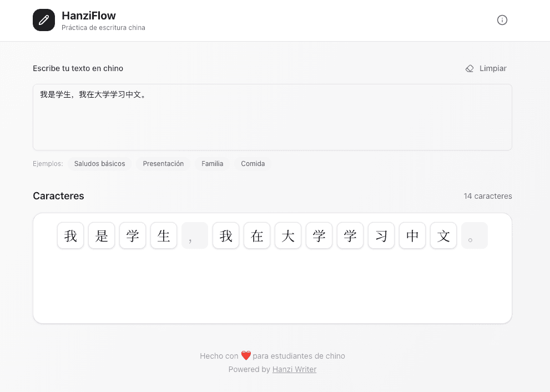Click the 中 character tile
Viewport: 550px width, 392px height.
412,235
